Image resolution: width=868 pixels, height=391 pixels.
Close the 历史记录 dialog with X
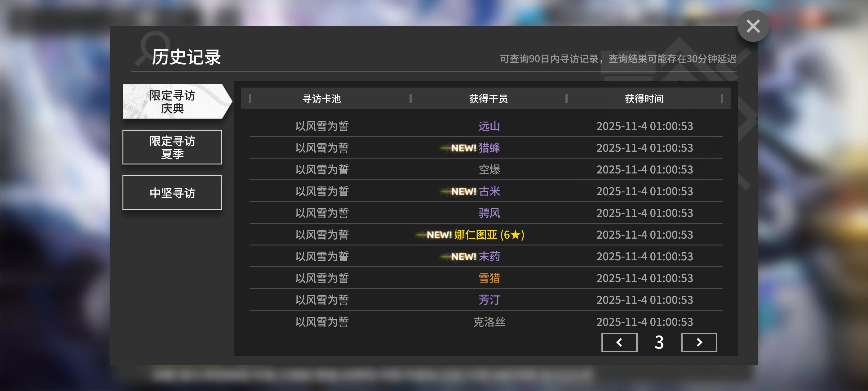[x=752, y=26]
